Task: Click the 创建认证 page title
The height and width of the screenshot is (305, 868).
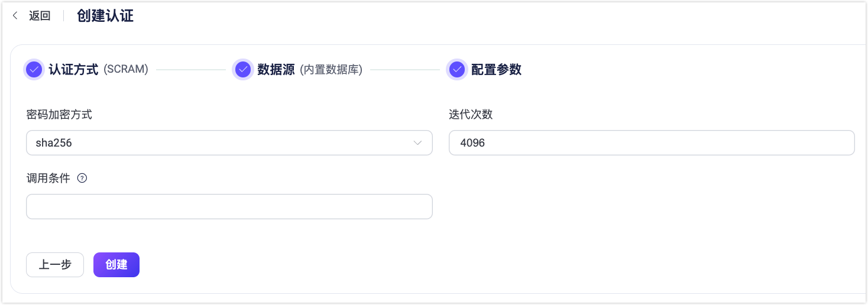Action: [x=105, y=16]
